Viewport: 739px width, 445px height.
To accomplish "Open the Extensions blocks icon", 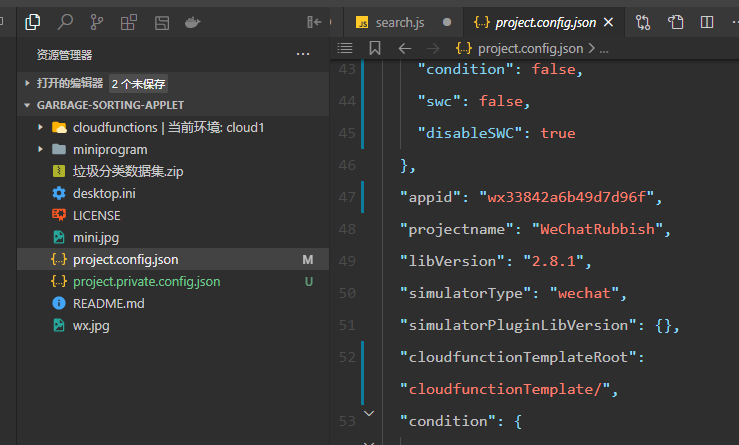I will click(x=129, y=22).
